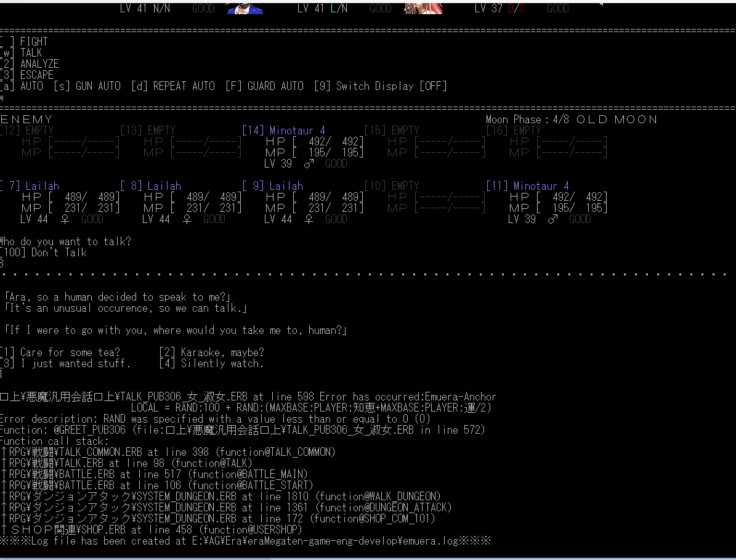Toggle Switch Display [OFF] option
The height and width of the screenshot is (560, 736).
coord(381,86)
